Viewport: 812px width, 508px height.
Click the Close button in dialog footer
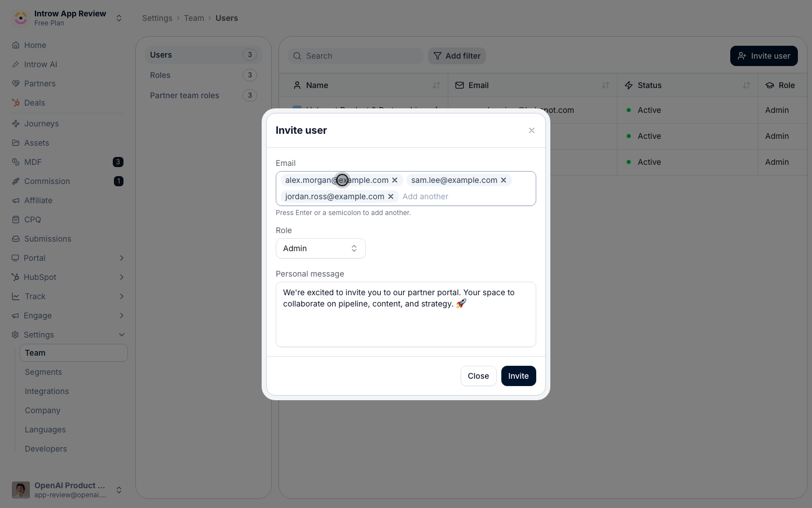click(479, 376)
